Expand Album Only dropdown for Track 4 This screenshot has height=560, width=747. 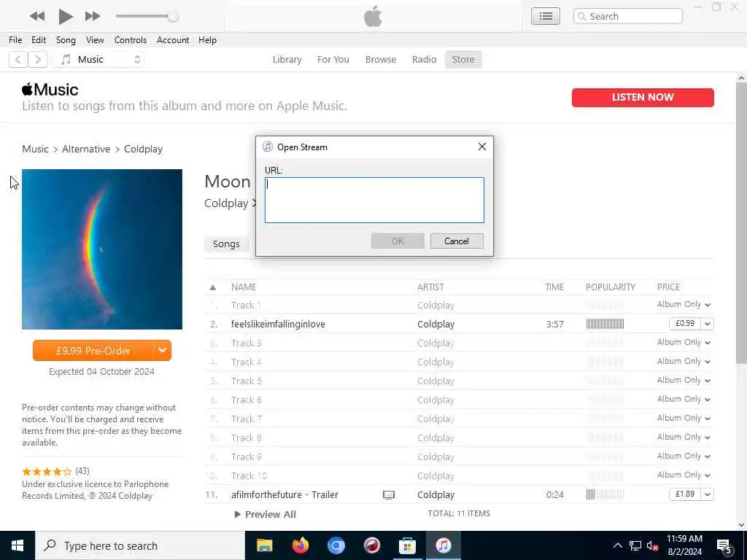coord(708,362)
